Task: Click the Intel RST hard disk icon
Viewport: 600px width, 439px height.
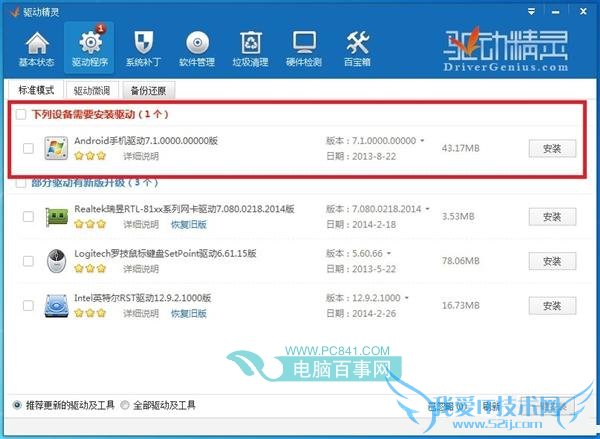Action: pyautogui.click(x=56, y=305)
